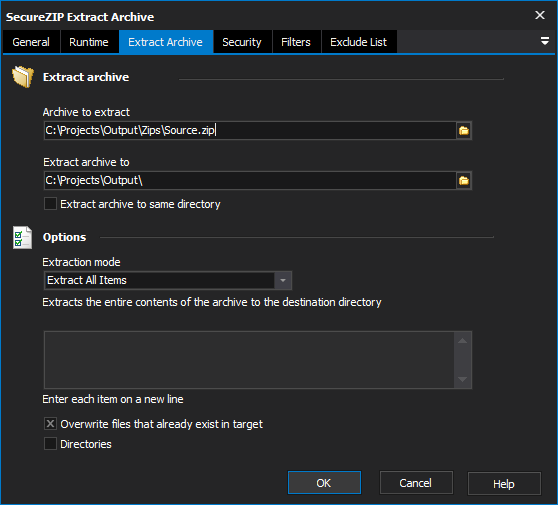Image resolution: width=558 pixels, height=505 pixels.
Task: Open Help for this action
Action: 504,484
